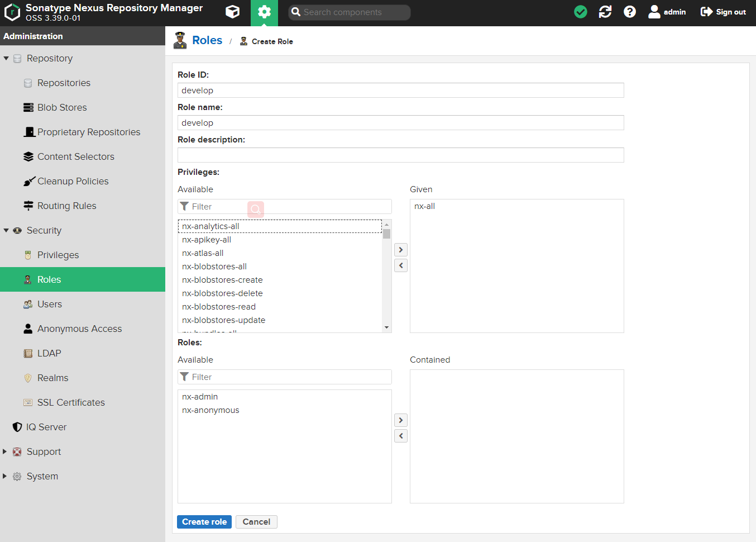Click the Roles breadcrumb link
The width and height of the screenshot is (756, 542).
(x=207, y=40)
